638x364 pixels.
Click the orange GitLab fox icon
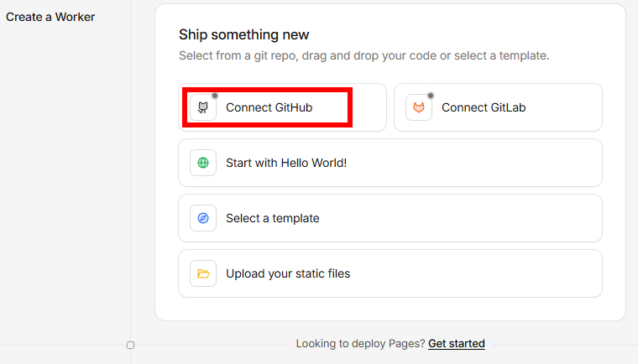[419, 107]
